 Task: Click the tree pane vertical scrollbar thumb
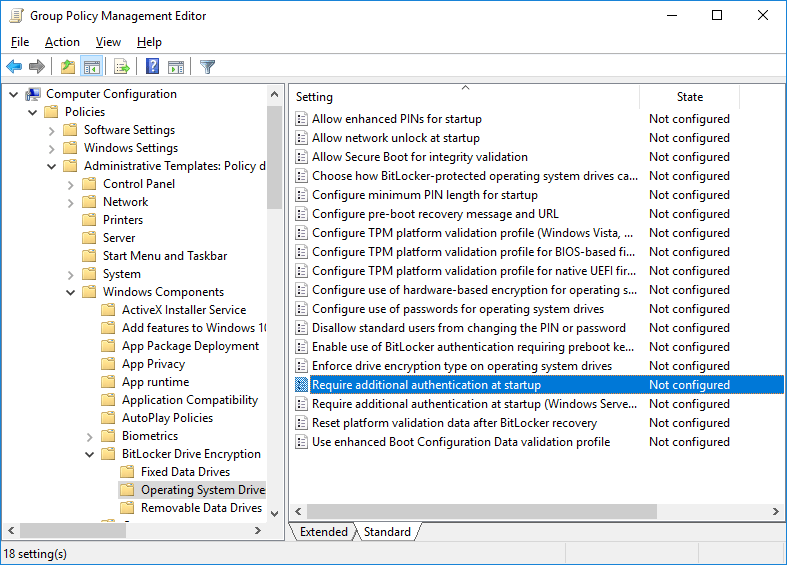point(275,157)
